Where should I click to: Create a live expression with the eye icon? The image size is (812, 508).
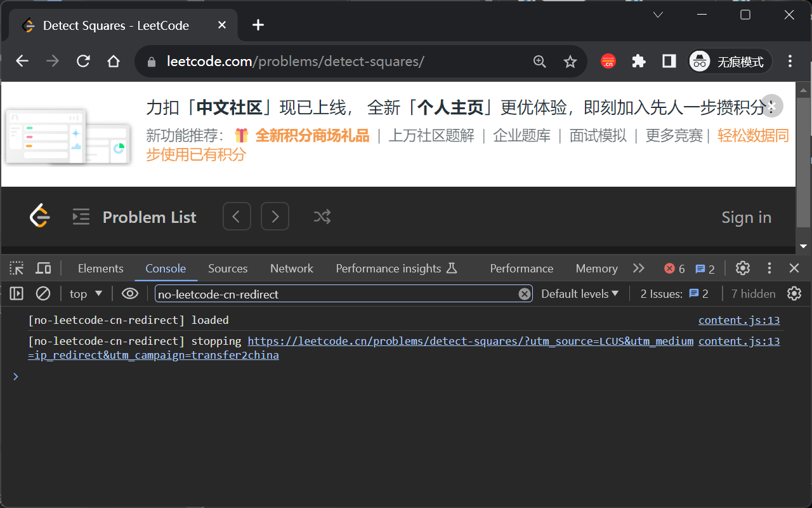[x=130, y=293]
